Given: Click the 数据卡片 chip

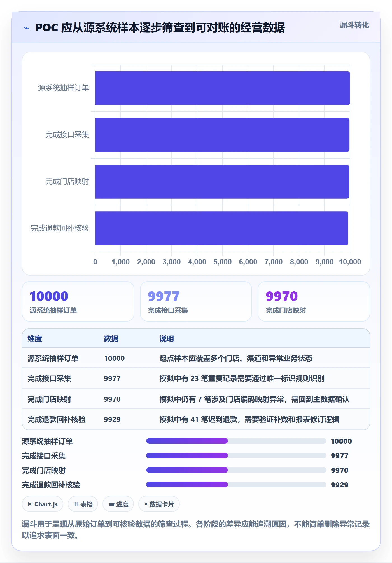Looking at the screenshot, I should point(159,504).
